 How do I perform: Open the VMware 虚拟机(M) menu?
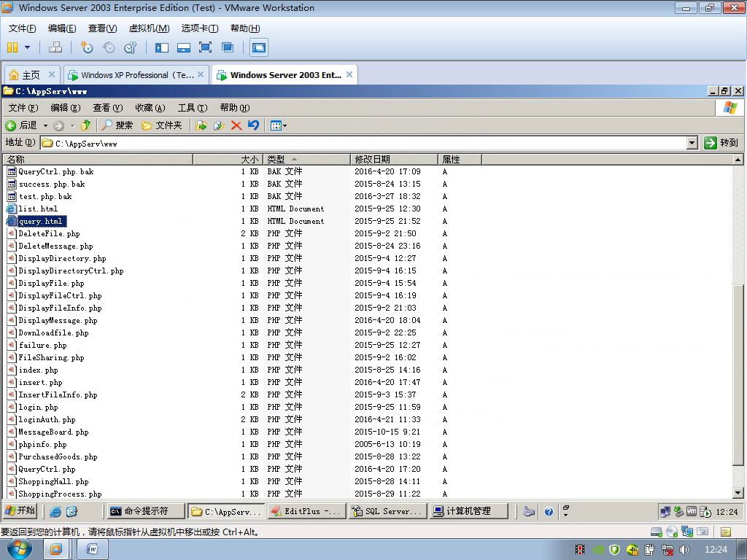click(x=149, y=28)
